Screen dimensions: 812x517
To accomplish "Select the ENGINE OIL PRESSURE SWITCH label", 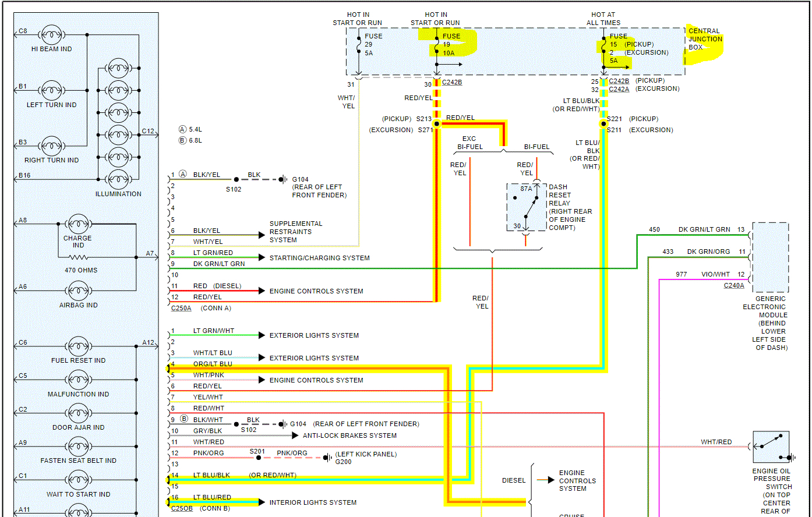I will pyautogui.click(x=772, y=491).
